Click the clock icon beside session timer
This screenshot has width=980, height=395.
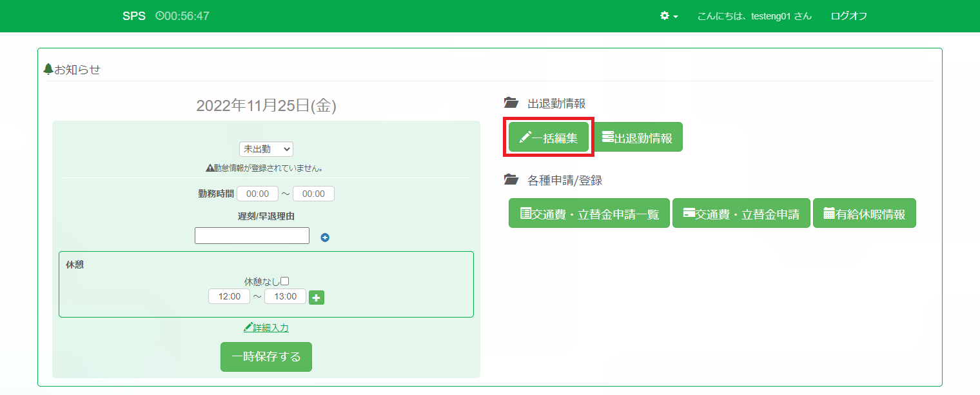pyautogui.click(x=159, y=15)
